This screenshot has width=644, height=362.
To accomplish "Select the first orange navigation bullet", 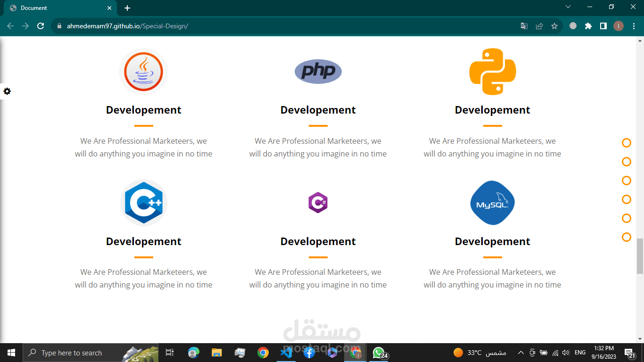I will coord(627,143).
